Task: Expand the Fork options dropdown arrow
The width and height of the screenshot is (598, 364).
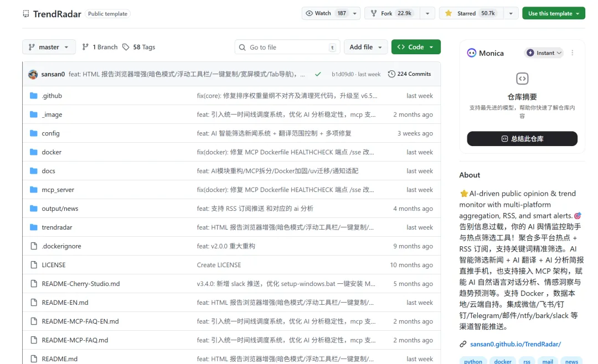Action: coord(427,13)
